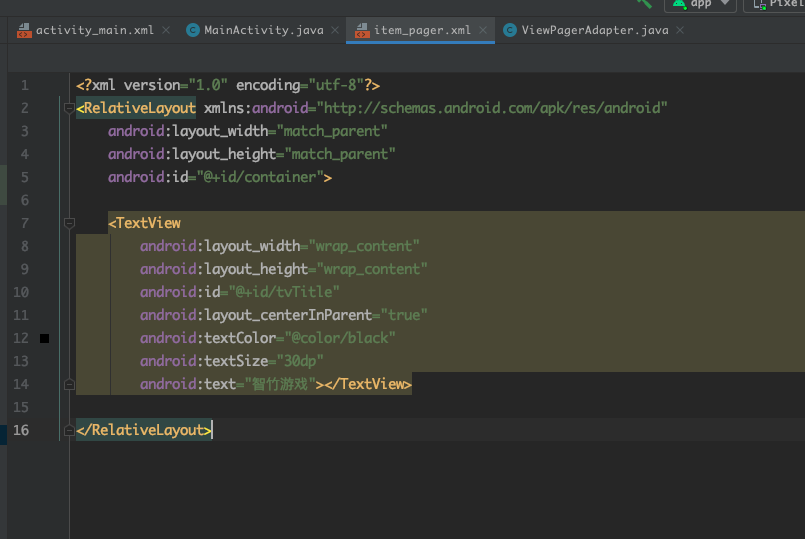Click the Java class icon on ViewPagerAdapter.java tab

pos(510,31)
